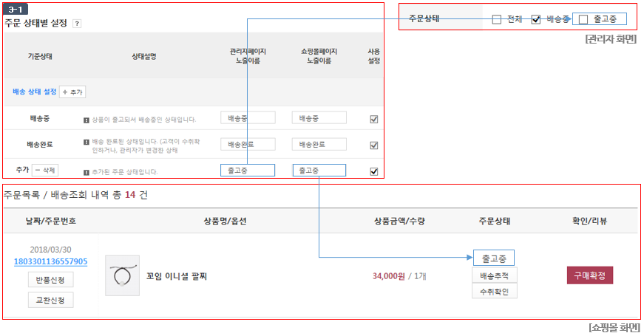644x333 pixels.
Task: Click the 교환신청 button
Action: point(51,301)
